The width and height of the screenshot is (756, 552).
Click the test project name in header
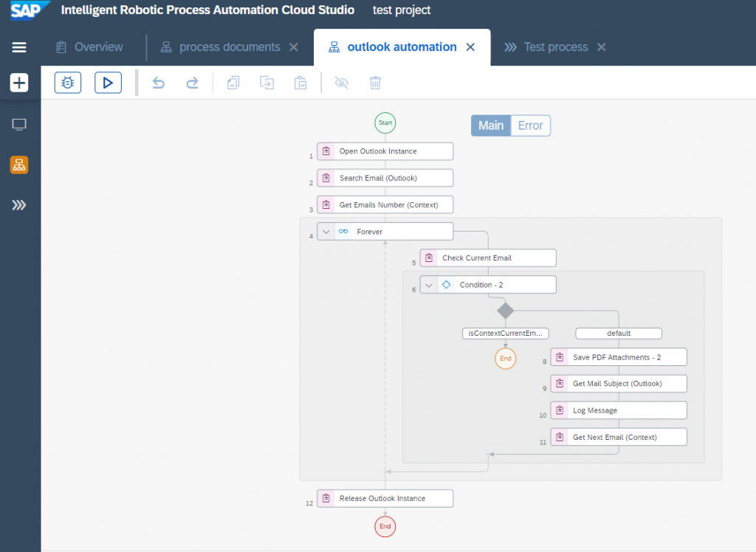tap(402, 10)
